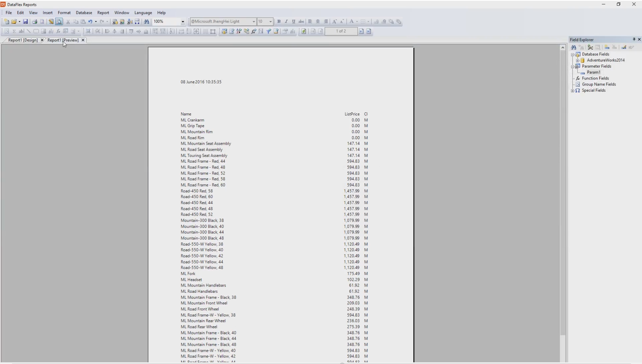Click the page number field showing 1 of 2
The width and height of the screenshot is (642, 364).
341,31
